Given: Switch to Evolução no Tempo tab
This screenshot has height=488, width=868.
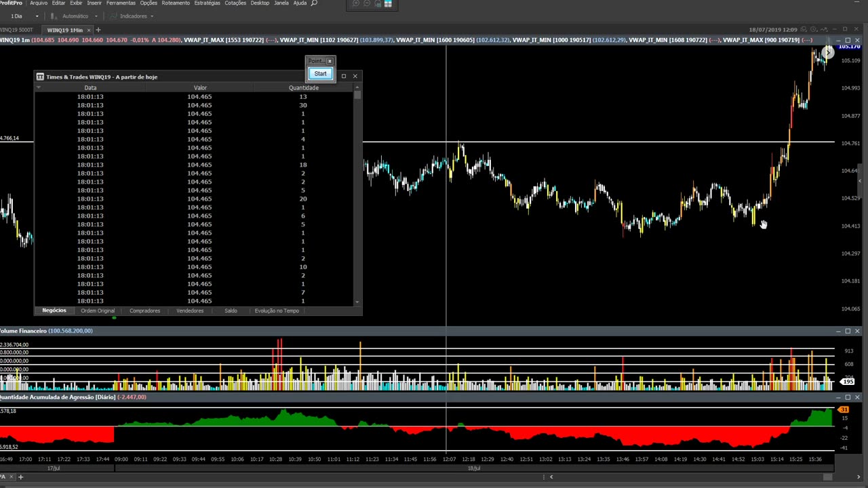Looking at the screenshot, I should point(277,310).
